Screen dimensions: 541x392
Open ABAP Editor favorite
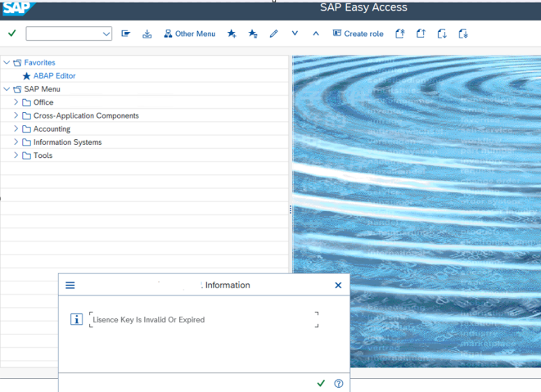click(x=54, y=76)
